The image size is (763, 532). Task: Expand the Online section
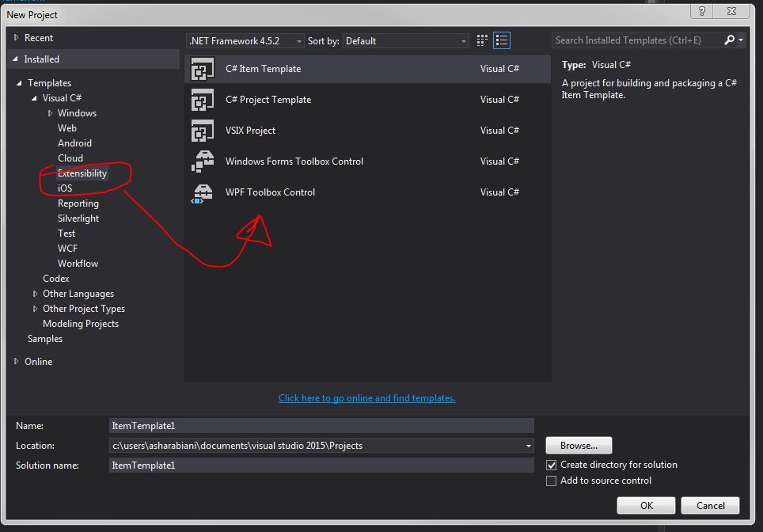click(x=16, y=361)
